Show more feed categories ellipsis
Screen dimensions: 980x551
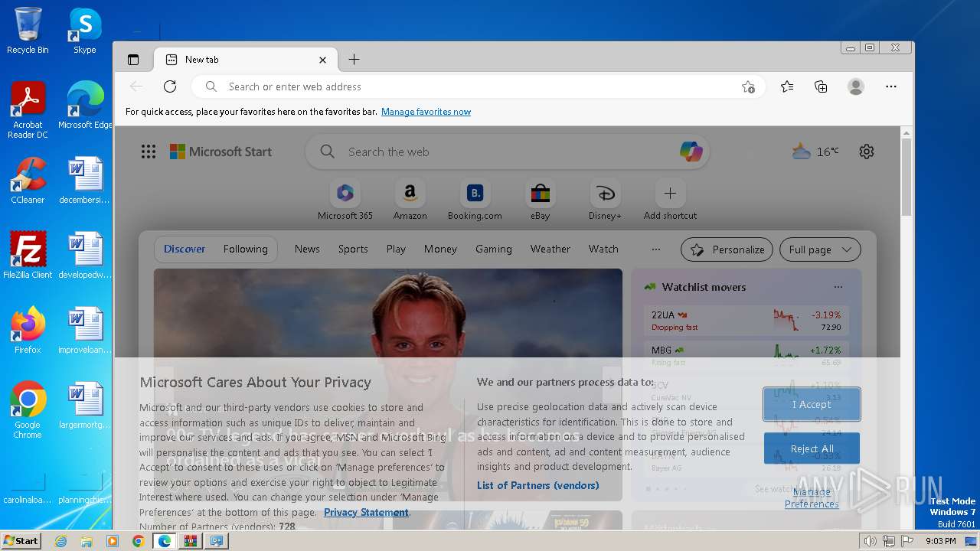click(x=655, y=249)
